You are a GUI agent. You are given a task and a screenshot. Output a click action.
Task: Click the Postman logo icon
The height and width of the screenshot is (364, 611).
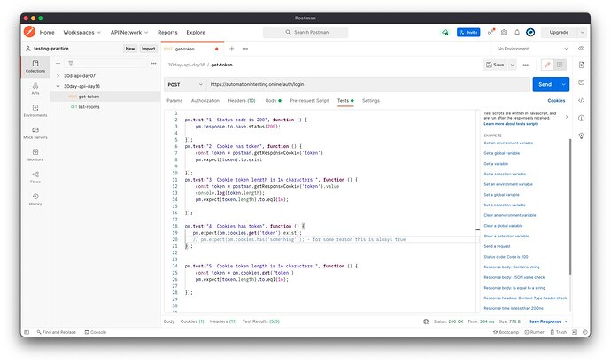click(x=29, y=32)
